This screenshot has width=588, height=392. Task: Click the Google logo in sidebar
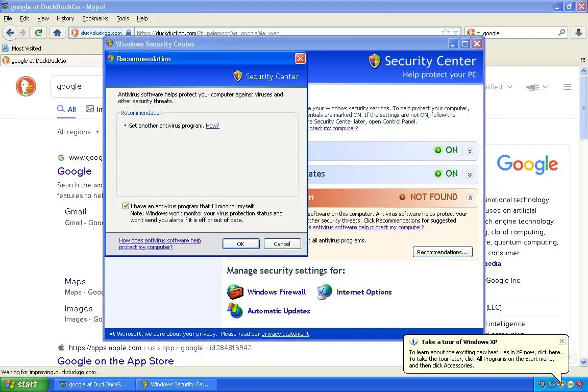pos(527,164)
